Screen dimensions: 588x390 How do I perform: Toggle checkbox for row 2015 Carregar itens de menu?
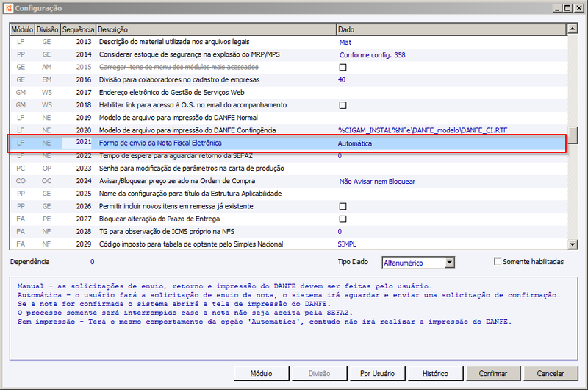(343, 67)
